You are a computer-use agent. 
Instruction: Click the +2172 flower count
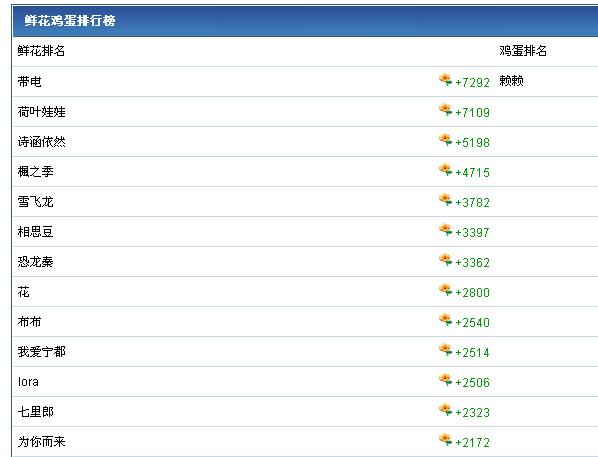[x=473, y=443]
